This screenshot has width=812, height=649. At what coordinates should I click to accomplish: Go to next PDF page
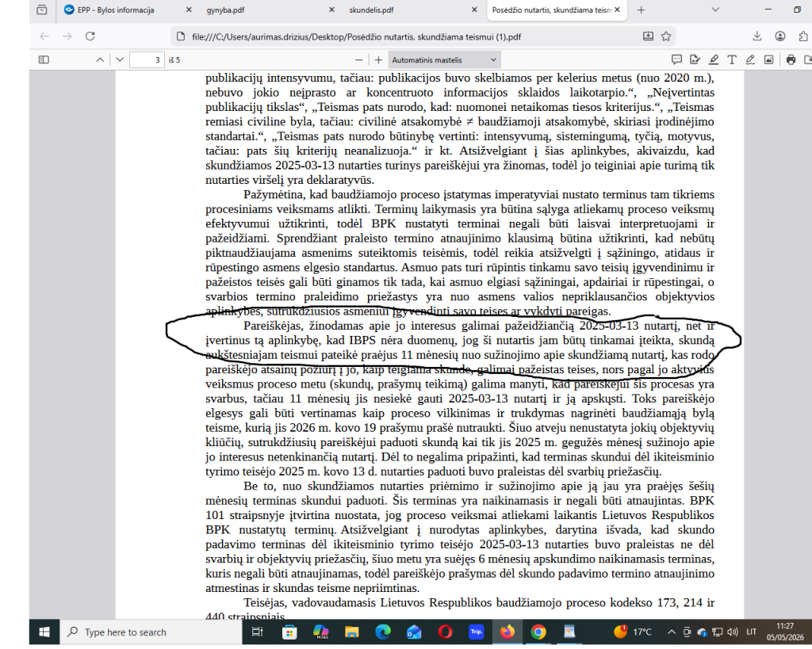120,60
